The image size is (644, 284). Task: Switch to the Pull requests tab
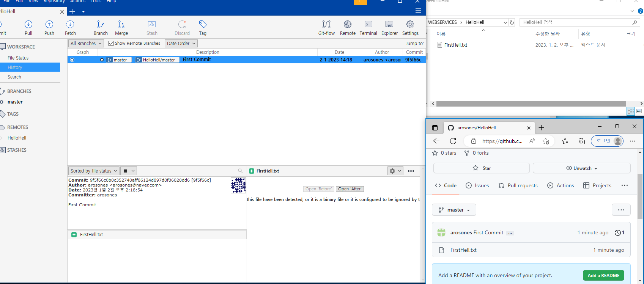[x=518, y=185]
